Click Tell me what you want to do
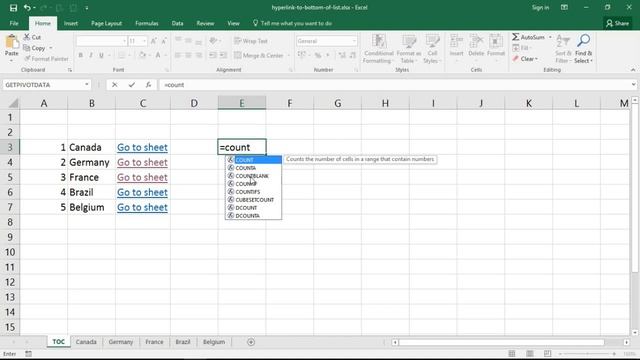 292,23
